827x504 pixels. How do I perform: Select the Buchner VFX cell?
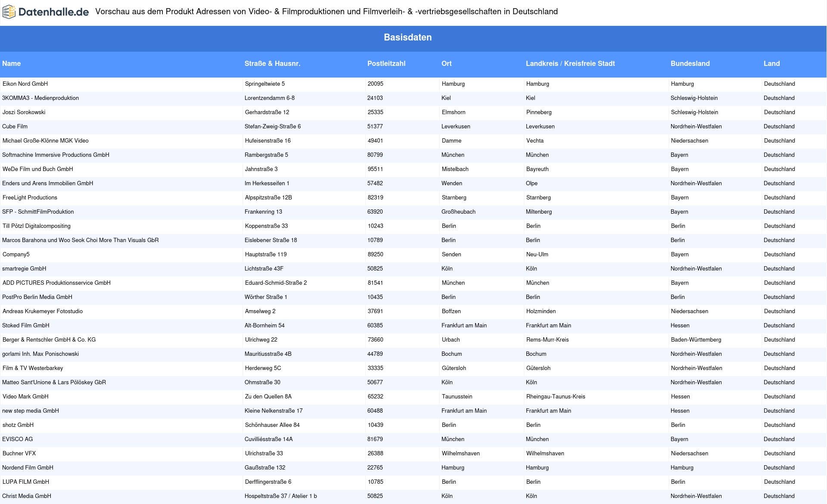click(x=19, y=454)
